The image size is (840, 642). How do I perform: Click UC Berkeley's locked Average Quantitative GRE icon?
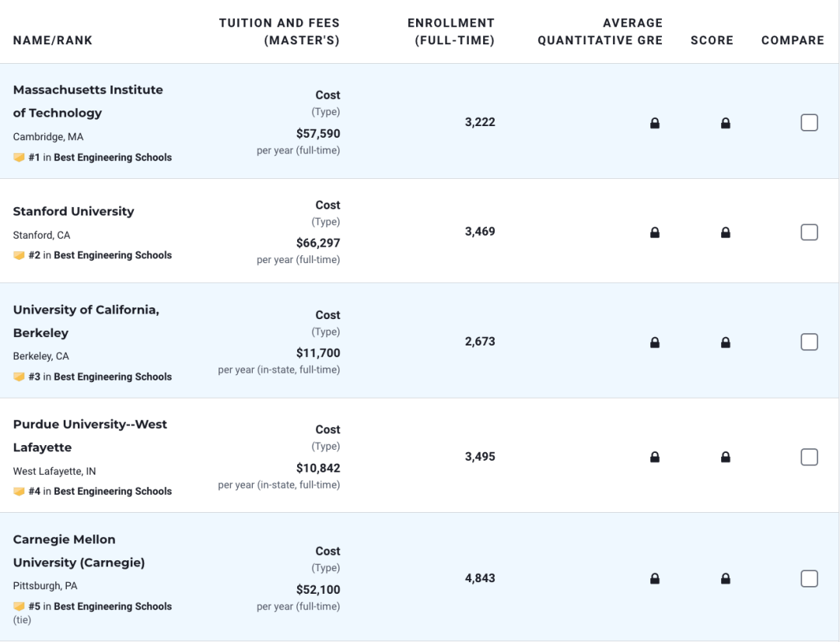[x=655, y=342]
